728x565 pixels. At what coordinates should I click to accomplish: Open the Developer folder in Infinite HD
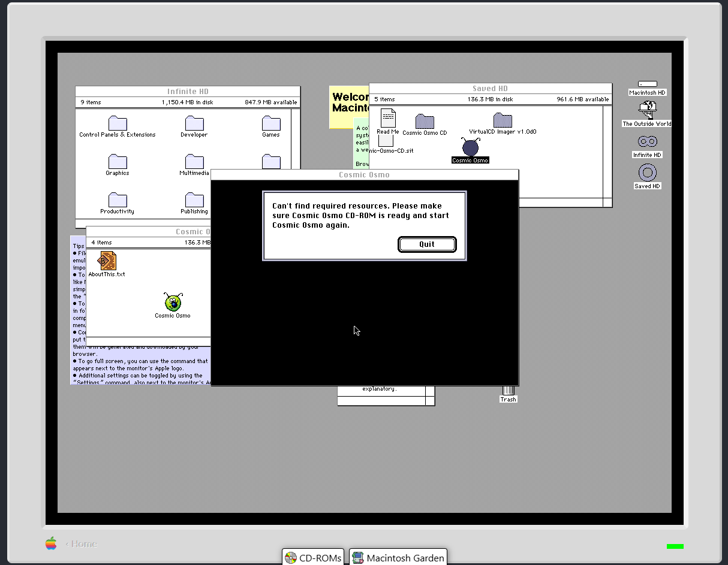[x=194, y=123]
